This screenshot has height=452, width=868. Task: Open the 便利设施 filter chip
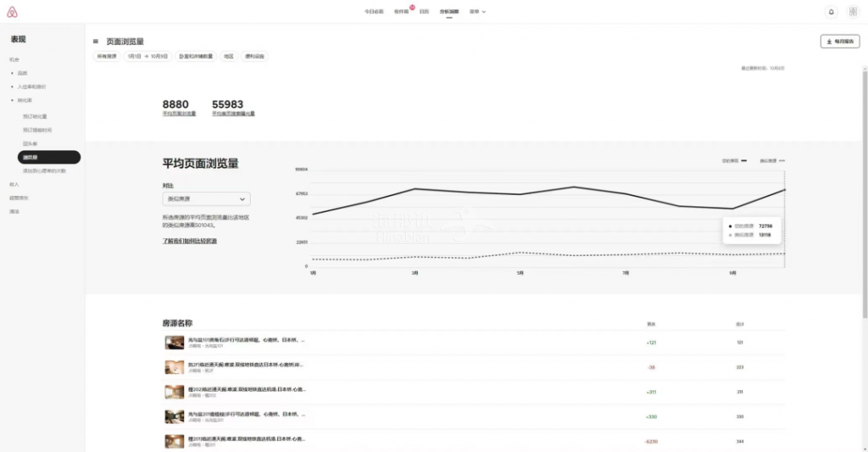coord(254,57)
